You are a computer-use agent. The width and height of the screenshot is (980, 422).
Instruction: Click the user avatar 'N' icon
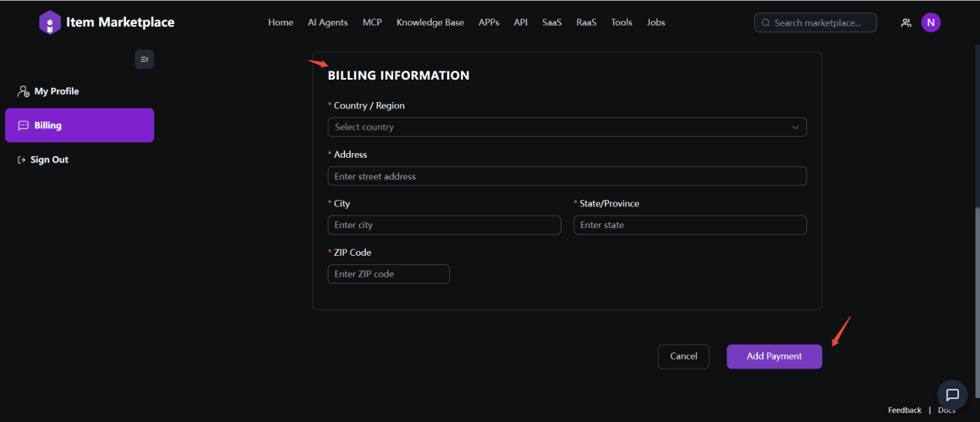point(930,22)
